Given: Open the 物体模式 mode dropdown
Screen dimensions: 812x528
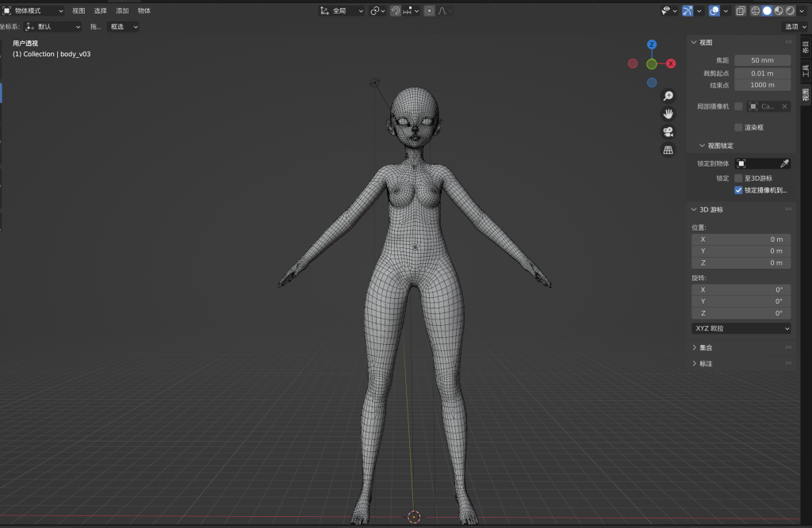Looking at the screenshot, I should tap(33, 11).
